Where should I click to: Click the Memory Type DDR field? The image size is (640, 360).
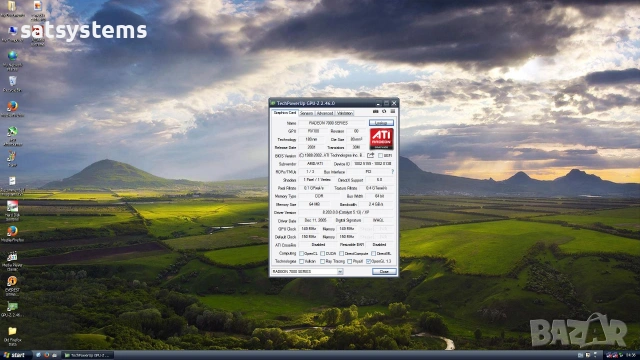(319, 196)
